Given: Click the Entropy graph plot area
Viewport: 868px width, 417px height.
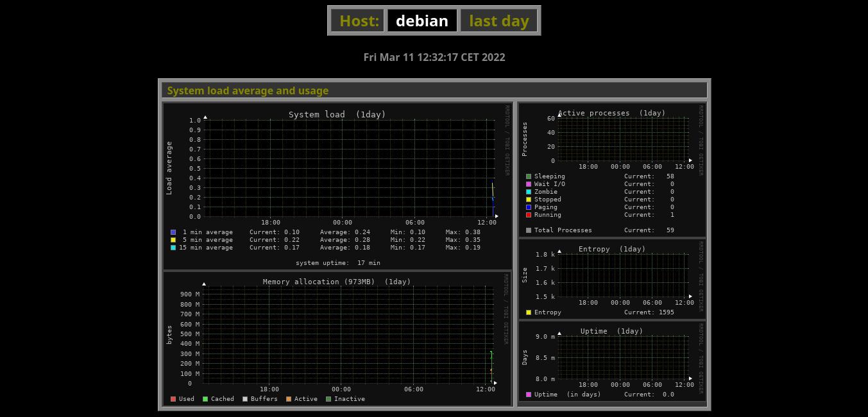Looking at the screenshot, I should (624, 275).
